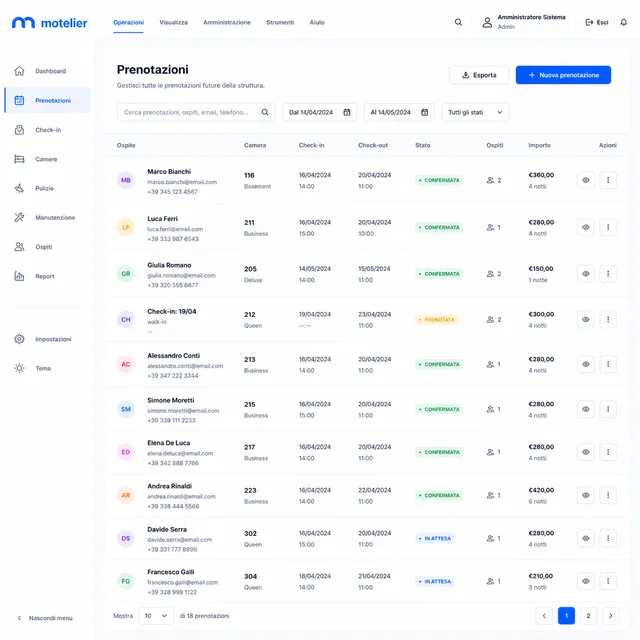Open Dashboard from the sidebar
The height and width of the screenshot is (640, 640).
[47, 71]
